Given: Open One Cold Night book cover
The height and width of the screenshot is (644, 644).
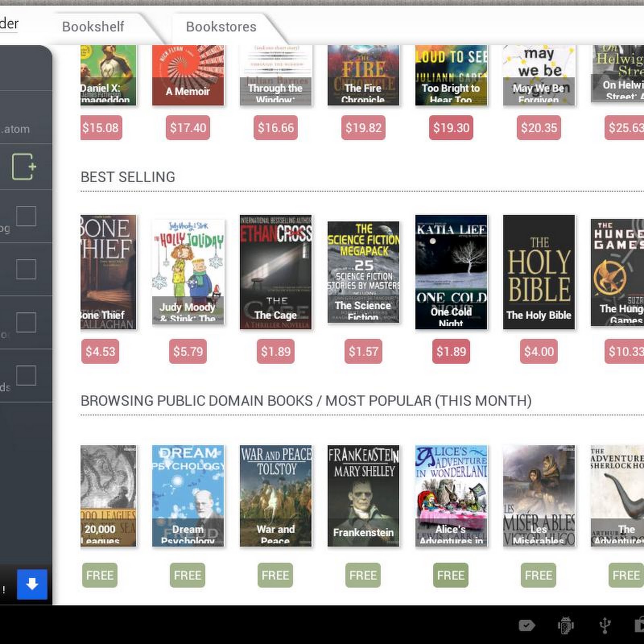Looking at the screenshot, I should pyautogui.click(x=451, y=272).
